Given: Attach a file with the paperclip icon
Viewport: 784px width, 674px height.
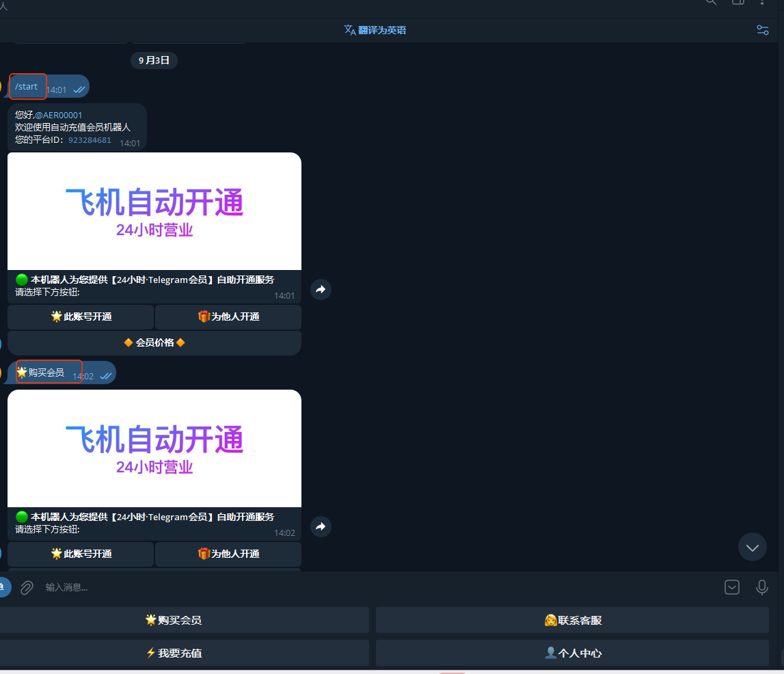Looking at the screenshot, I should coord(27,587).
